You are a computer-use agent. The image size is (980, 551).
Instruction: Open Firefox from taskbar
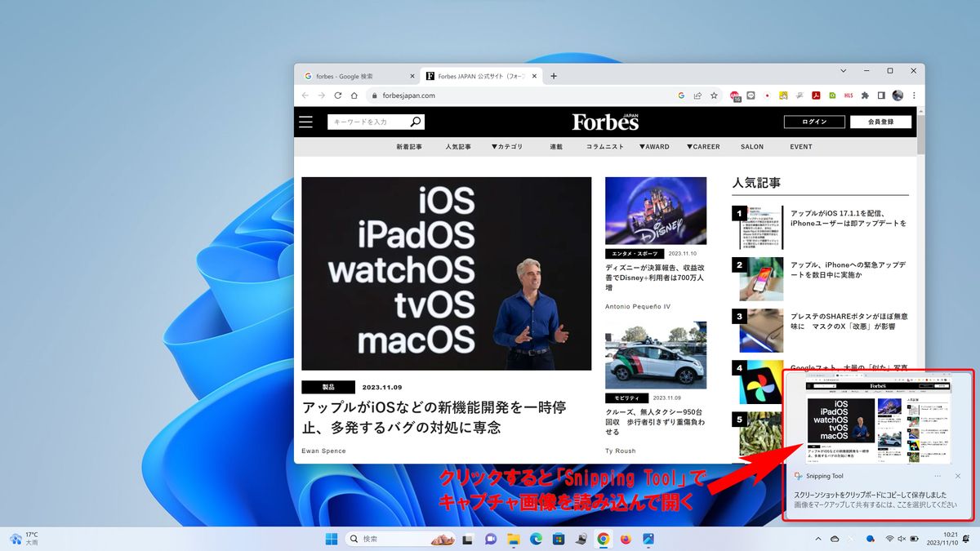(x=626, y=539)
